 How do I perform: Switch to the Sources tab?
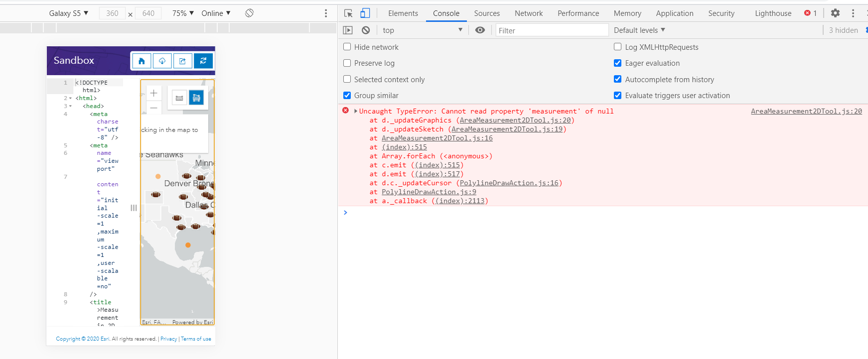(x=487, y=13)
